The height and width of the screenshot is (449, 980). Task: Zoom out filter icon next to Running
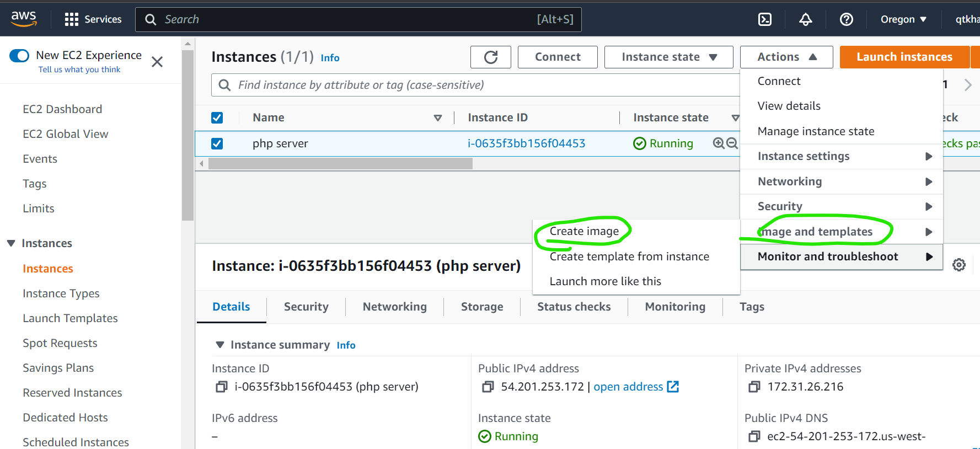tap(732, 143)
